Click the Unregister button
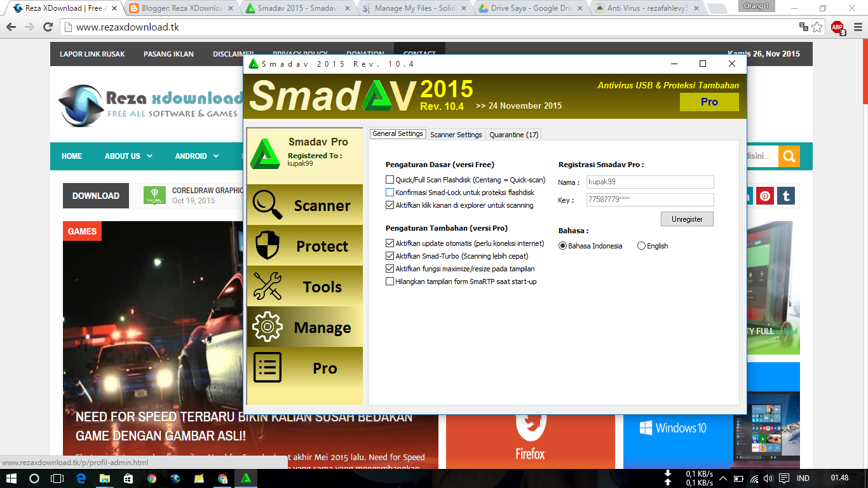This screenshot has height=488, width=868. tap(687, 219)
